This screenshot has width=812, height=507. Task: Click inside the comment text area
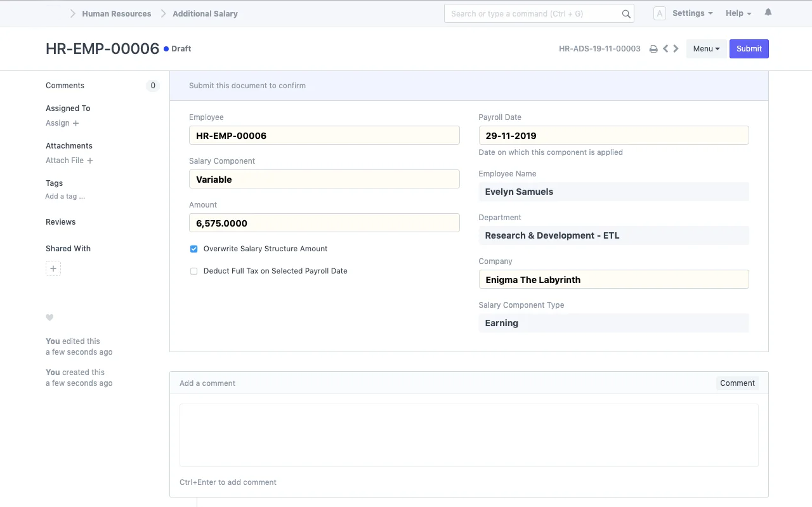(x=469, y=435)
